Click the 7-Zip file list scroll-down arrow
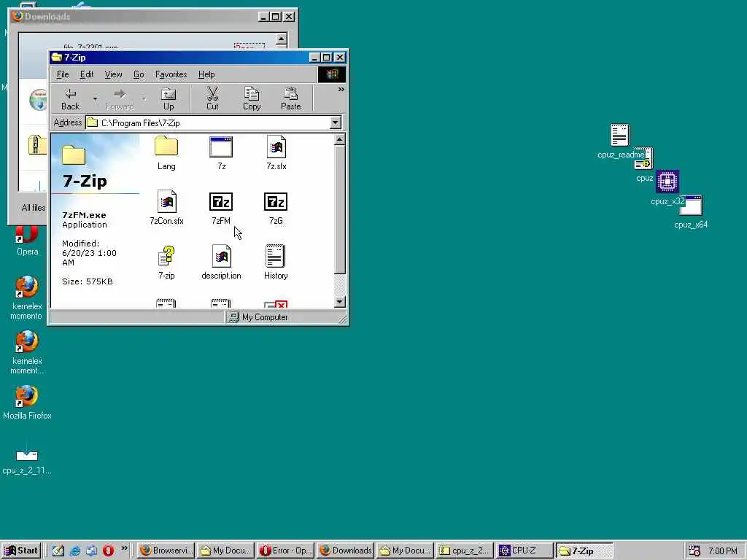The image size is (747, 560). 339,301
